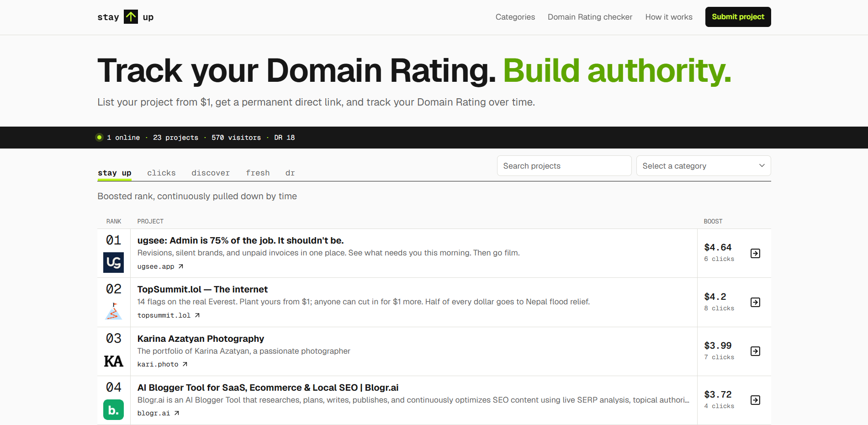This screenshot has width=868, height=425.
Task: Click the RANK column header
Action: point(114,221)
